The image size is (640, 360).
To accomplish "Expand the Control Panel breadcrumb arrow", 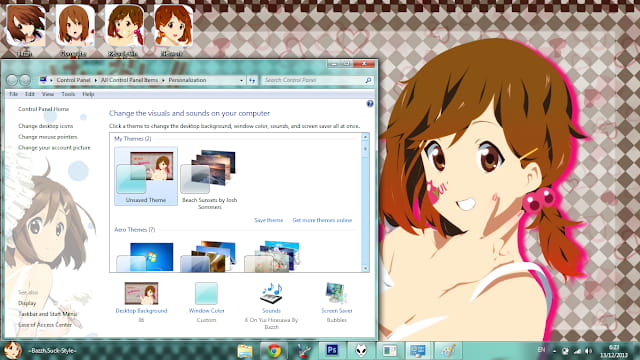I will pos(96,80).
